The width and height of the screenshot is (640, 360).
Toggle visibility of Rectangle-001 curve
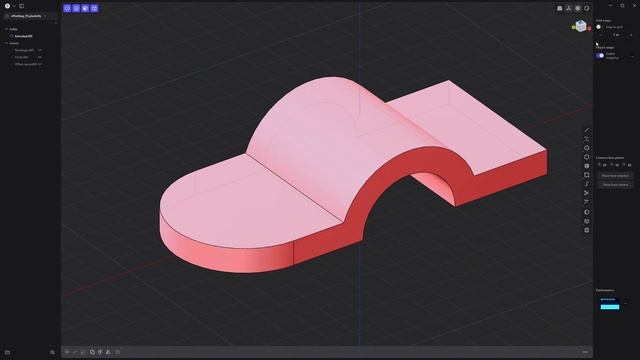pyautogui.click(x=40, y=50)
